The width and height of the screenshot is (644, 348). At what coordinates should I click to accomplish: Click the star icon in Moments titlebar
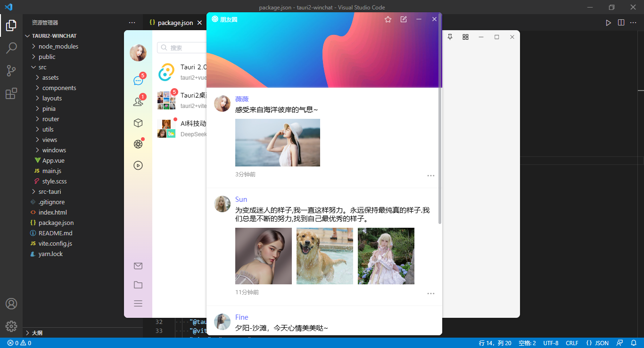(388, 19)
